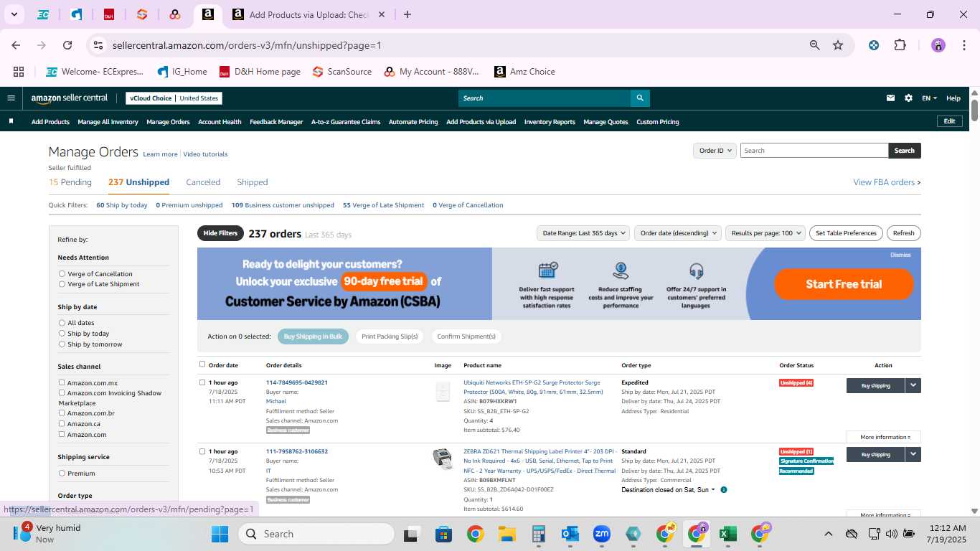Switch to the Pending orders tab

70,182
